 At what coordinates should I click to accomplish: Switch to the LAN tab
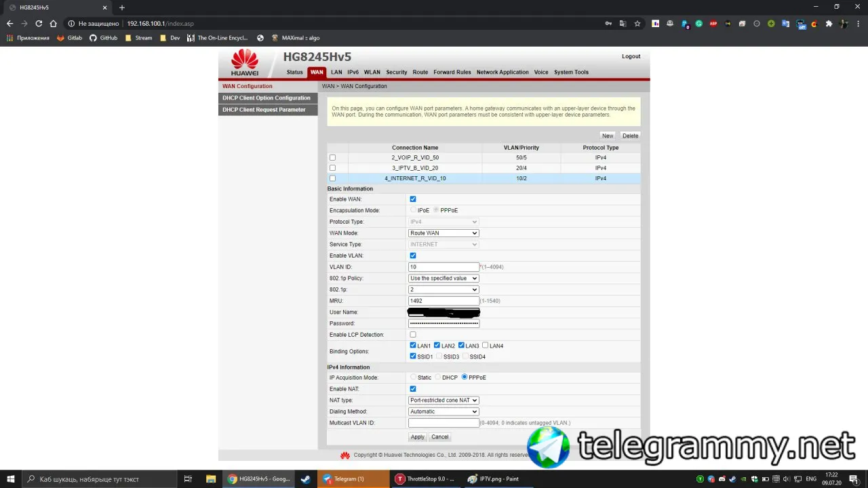336,73
